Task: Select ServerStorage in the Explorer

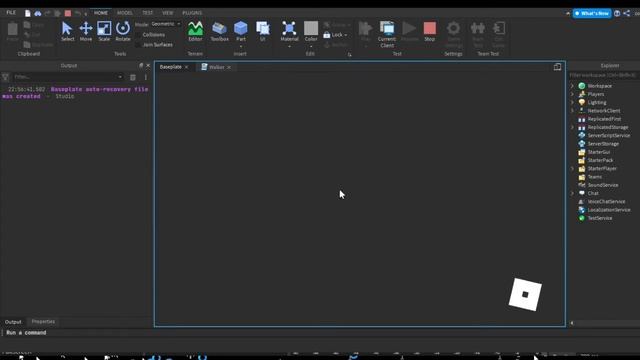Action: pyautogui.click(x=603, y=144)
